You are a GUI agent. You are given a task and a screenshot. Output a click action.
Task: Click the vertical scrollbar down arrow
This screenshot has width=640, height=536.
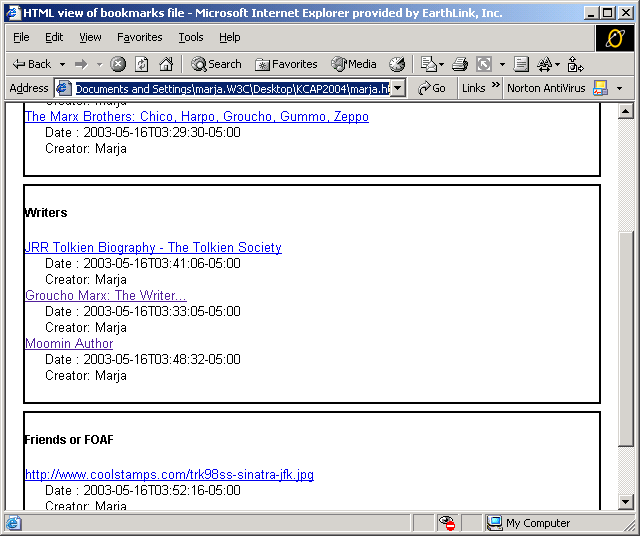click(x=626, y=502)
